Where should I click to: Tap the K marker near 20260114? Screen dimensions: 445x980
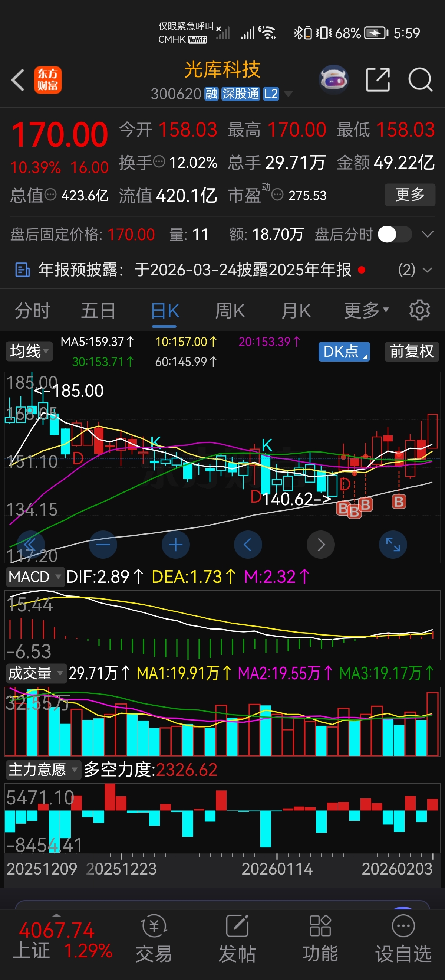[267, 445]
